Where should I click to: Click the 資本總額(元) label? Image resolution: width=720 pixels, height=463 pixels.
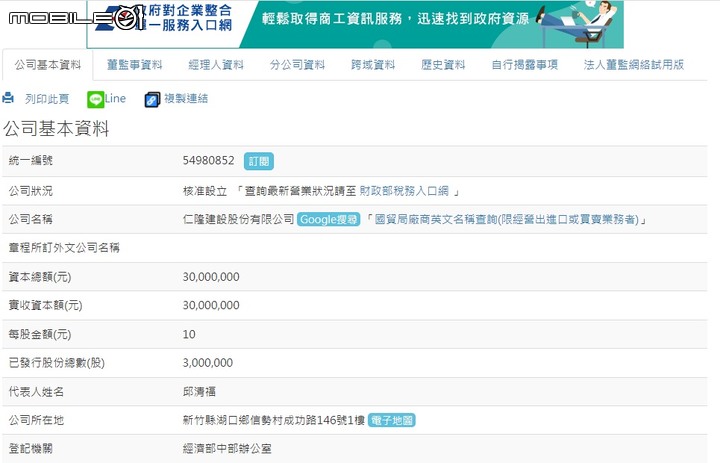tap(40, 277)
